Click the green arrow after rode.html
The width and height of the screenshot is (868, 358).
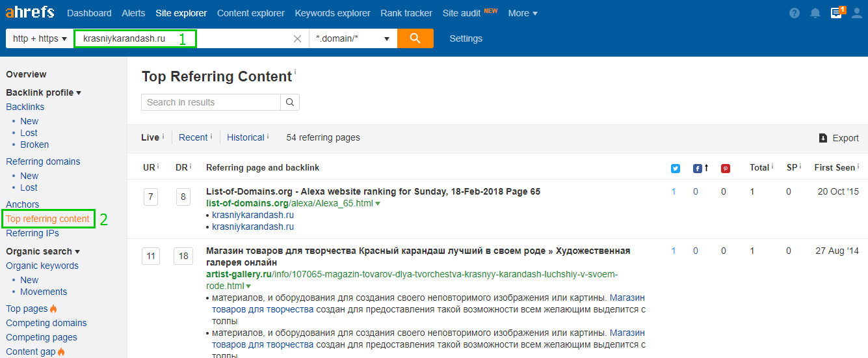click(249, 286)
